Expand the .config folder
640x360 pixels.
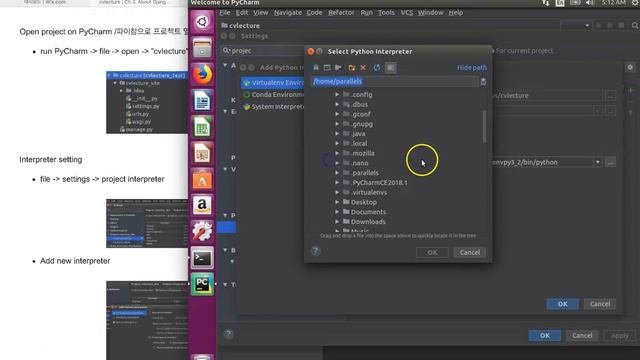point(337,94)
